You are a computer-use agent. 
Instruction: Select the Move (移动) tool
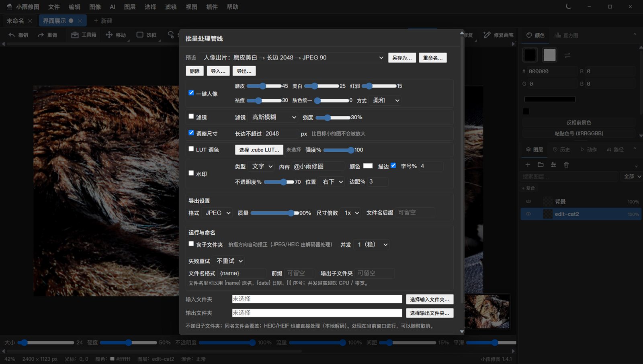(116, 35)
